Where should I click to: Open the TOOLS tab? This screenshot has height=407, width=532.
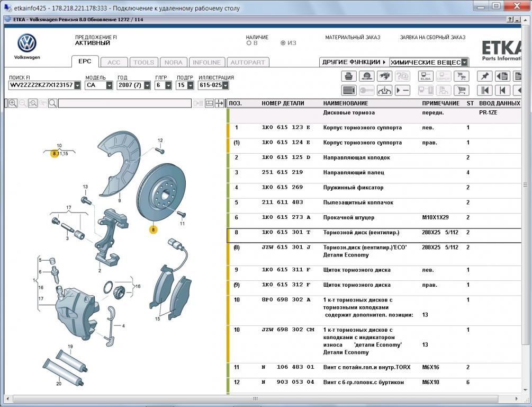[144, 63]
